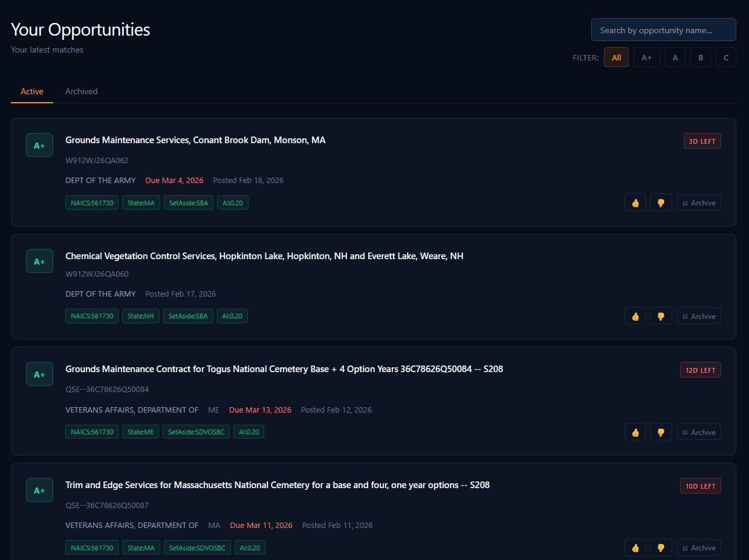Image resolution: width=749 pixels, height=560 pixels.
Task: Select the State:NH tag on Hopkinton Lake listing
Action: pos(140,315)
